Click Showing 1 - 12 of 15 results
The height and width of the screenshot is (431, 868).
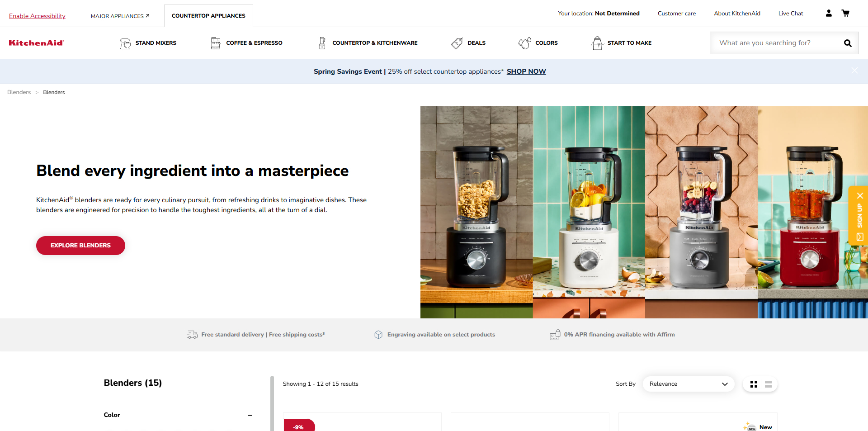click(x=321, y=384)
